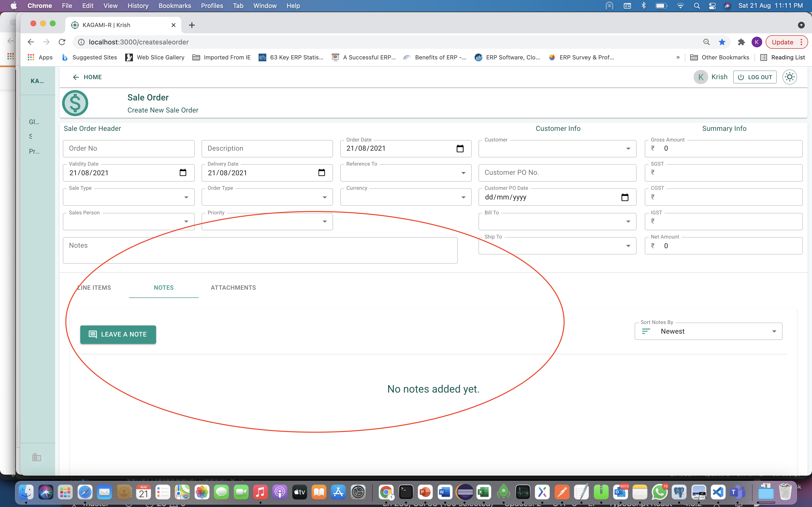The image size is (812, 507).
Task: Toggle the Currency dropdown selector
Action: coord(463,197)
